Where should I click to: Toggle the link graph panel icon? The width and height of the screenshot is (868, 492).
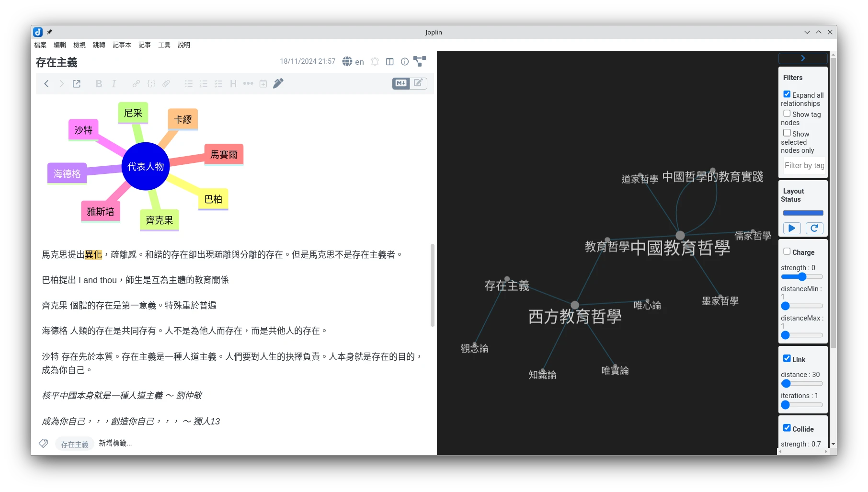(420, 61)
